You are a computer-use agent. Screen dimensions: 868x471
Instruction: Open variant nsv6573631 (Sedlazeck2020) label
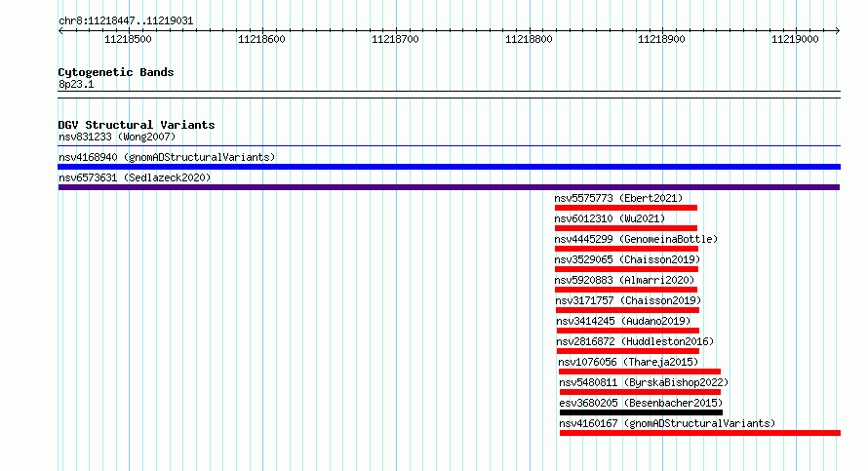[135, 177]
